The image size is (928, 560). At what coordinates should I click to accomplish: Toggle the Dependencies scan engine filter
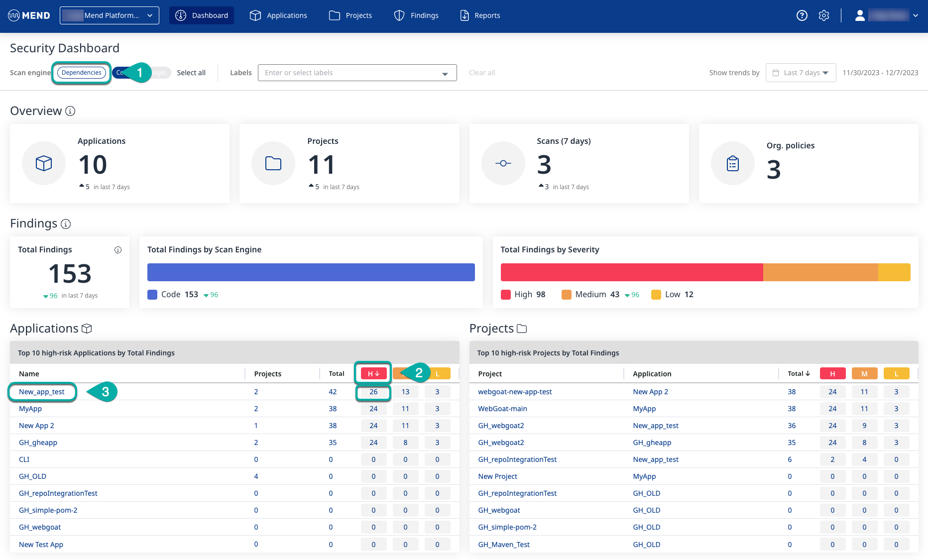pyautogui.click(x=82, y=73)
